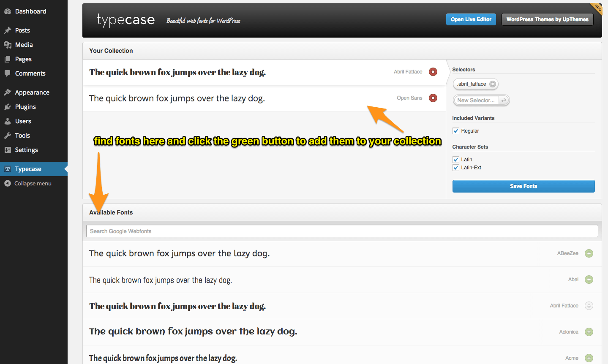608x364 pixels.
Task: Uncheck the Latin-Ext character set
Action: coord(455,167)
